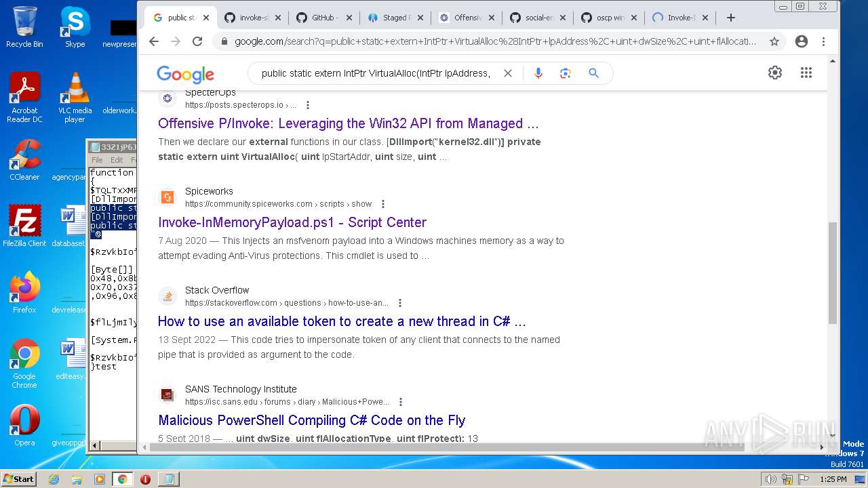
Task: Click the 1:25 PM system clock
Action: click(x=833, y=479)
